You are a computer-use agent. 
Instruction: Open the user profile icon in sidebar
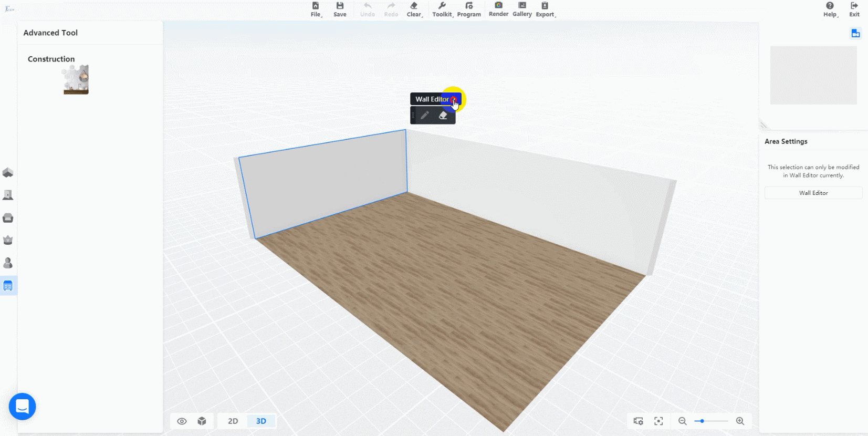(x=8, y=263)
